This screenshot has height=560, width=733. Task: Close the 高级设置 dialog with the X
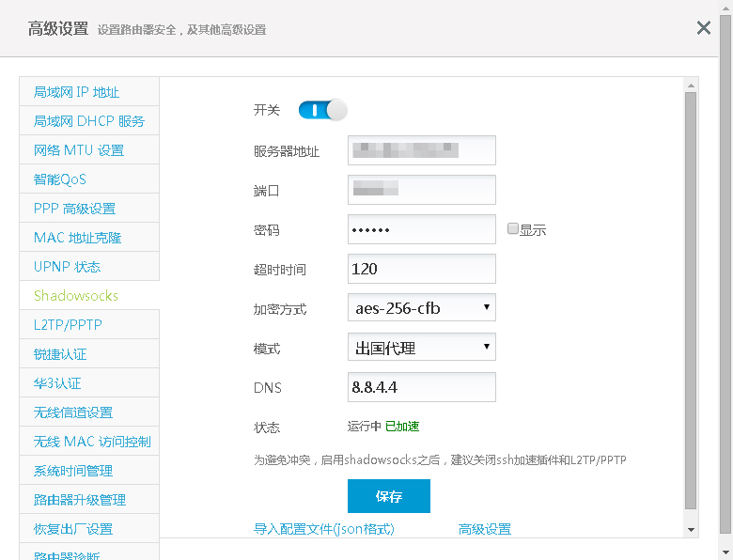click(704, 28)
